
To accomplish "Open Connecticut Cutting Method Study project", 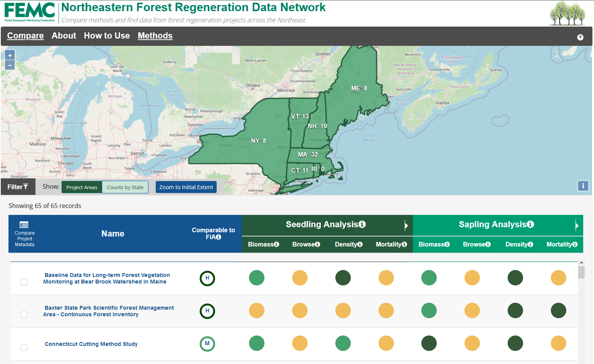I will pos(91,344).
